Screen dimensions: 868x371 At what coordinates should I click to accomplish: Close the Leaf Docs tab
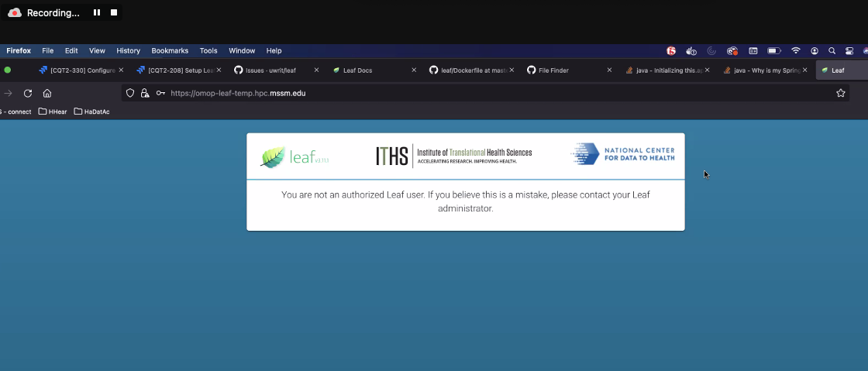[414, 70]
